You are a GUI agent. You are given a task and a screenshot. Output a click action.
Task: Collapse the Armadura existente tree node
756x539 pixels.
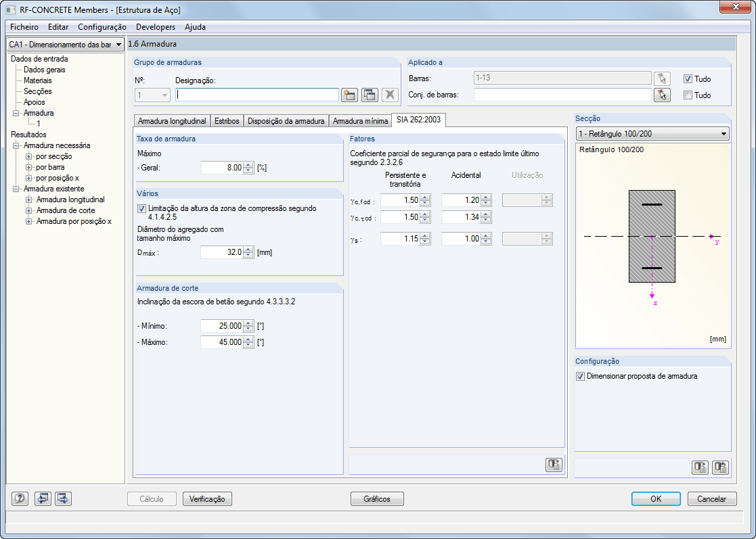click(16, 189)
